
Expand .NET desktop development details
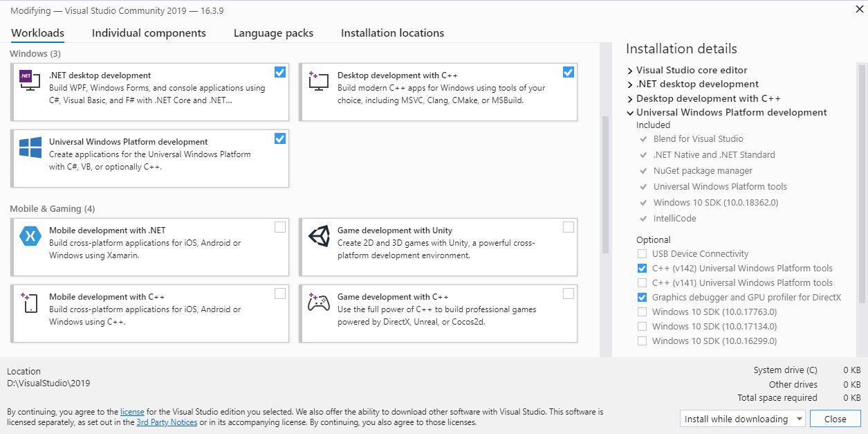[630, 84]
